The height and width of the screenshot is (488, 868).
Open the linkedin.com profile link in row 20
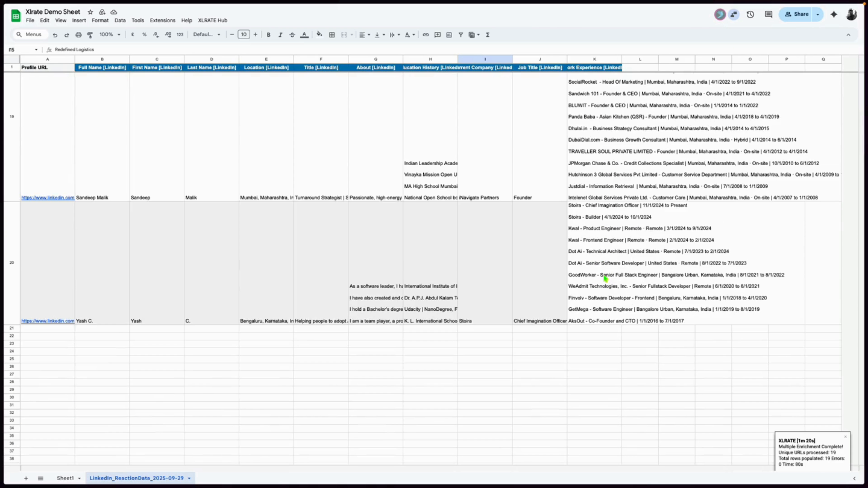tap(47, 321)
